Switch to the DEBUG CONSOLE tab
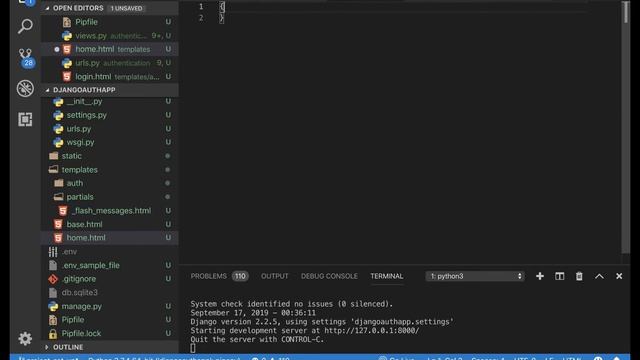This screenshot has width=640, height=360. click(329, 276)
